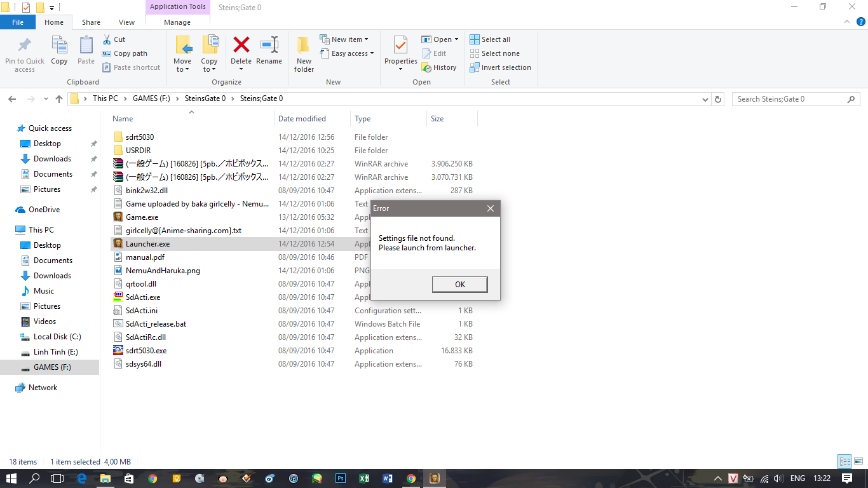Open the File tab

click(x=18, y=22)
